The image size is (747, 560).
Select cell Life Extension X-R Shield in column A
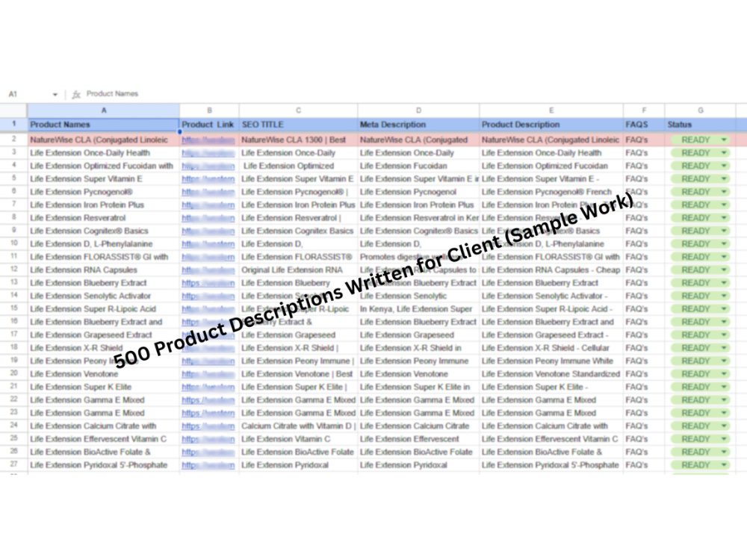click(x=103, y=348)
